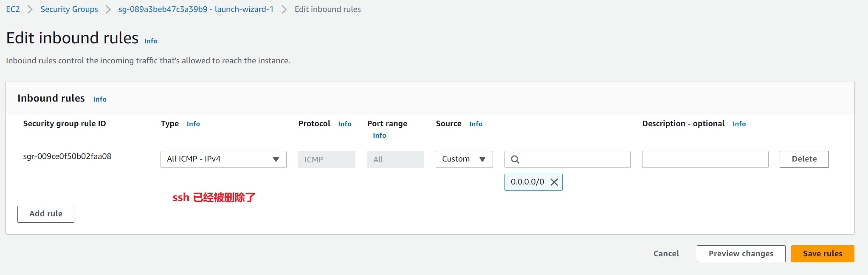This screenshot has height=275, width=868.
Task: Open the launch-wizard-1 security group breadcrumb
Action: [196, 9]
